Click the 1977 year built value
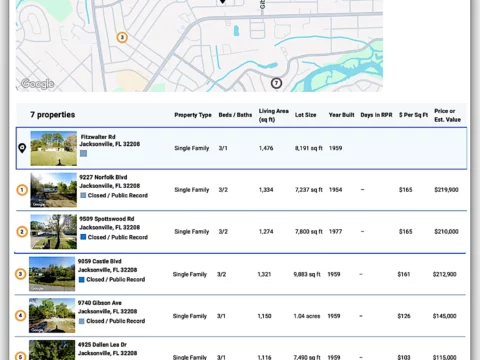The image size is (480, 360). tap(335, 231)
